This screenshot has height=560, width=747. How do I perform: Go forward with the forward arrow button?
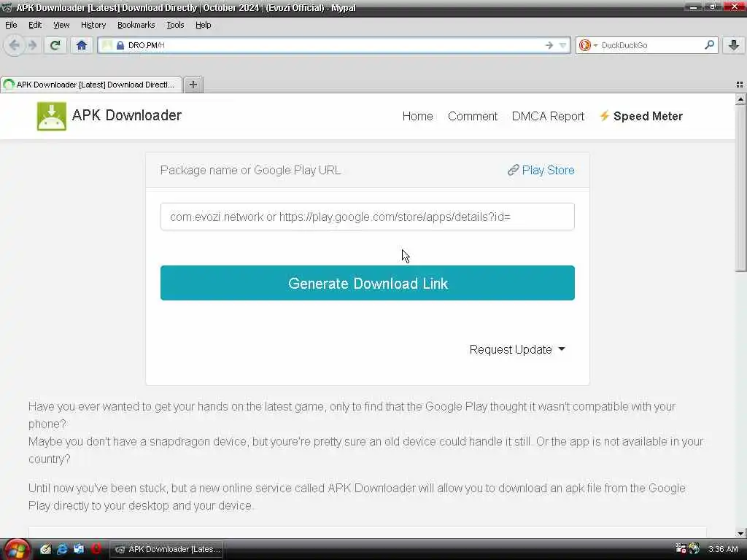pos(32,45)
